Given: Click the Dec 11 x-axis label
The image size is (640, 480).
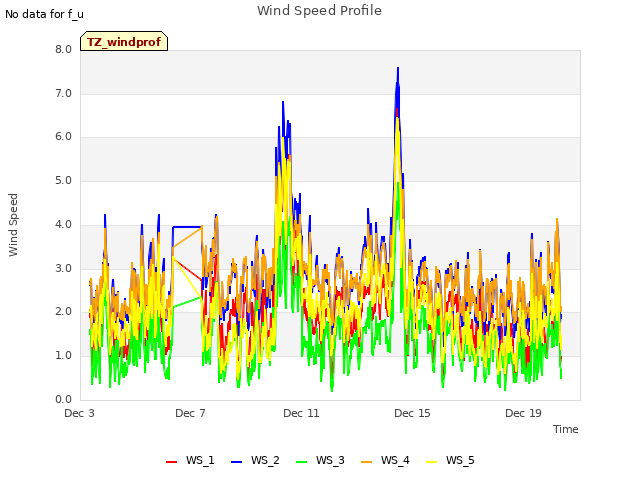Looking at the screenshot, I should [301, 413].
